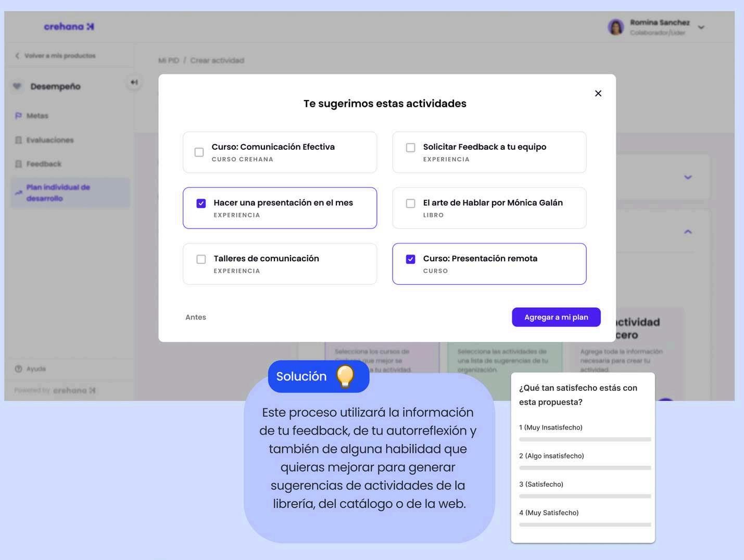Open Evaluaciones in the sidebar
744x560 pixels.
click(50, 140)
